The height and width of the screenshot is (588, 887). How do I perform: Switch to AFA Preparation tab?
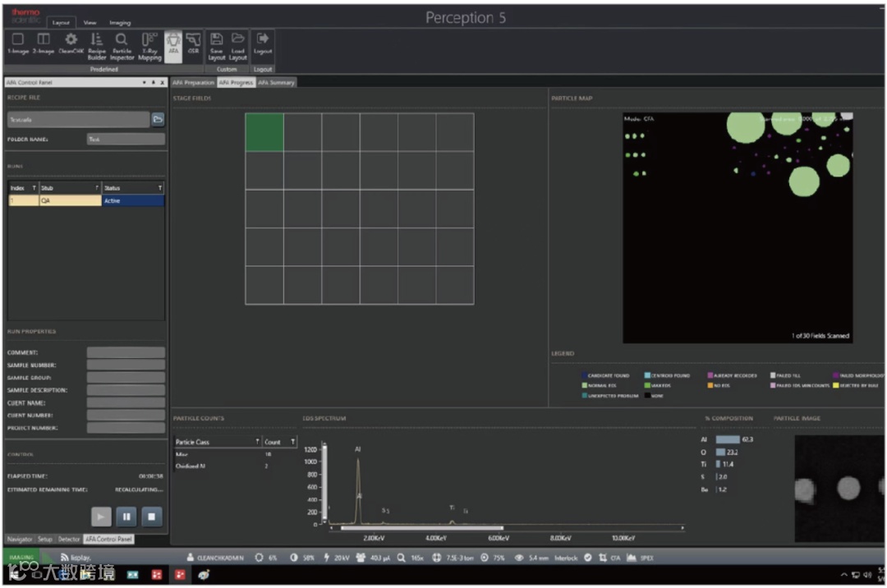coord(194,83)
